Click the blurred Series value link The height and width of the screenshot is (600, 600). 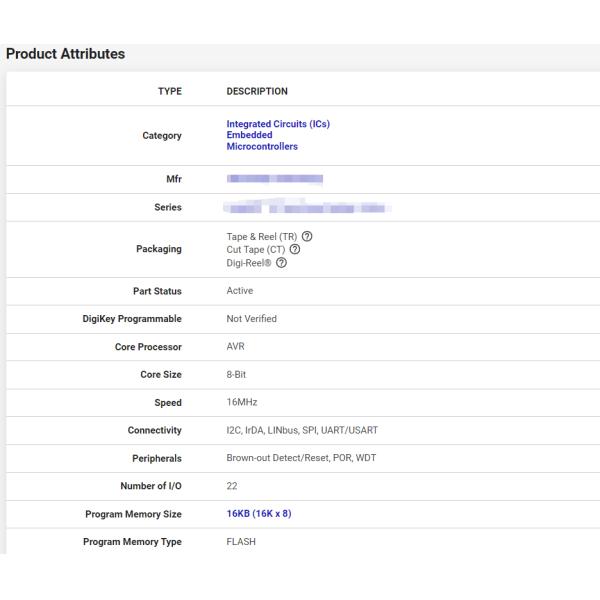306,207
